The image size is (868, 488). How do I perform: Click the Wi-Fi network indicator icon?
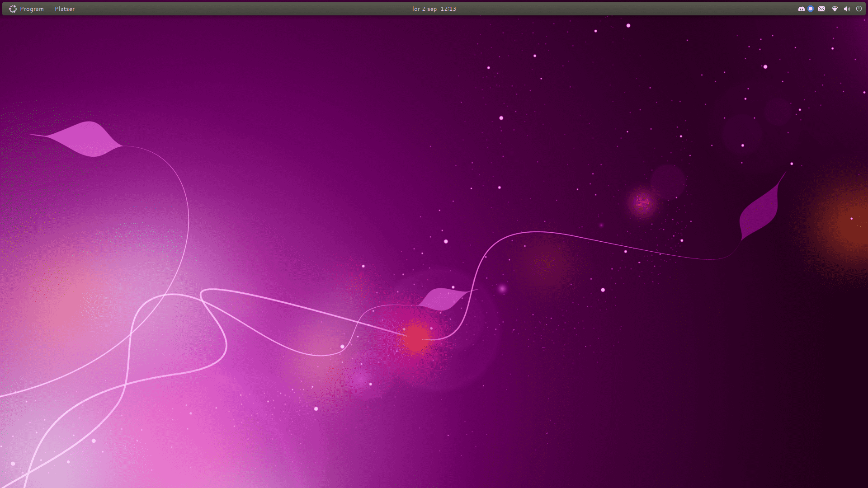click(x=835, y=9)
